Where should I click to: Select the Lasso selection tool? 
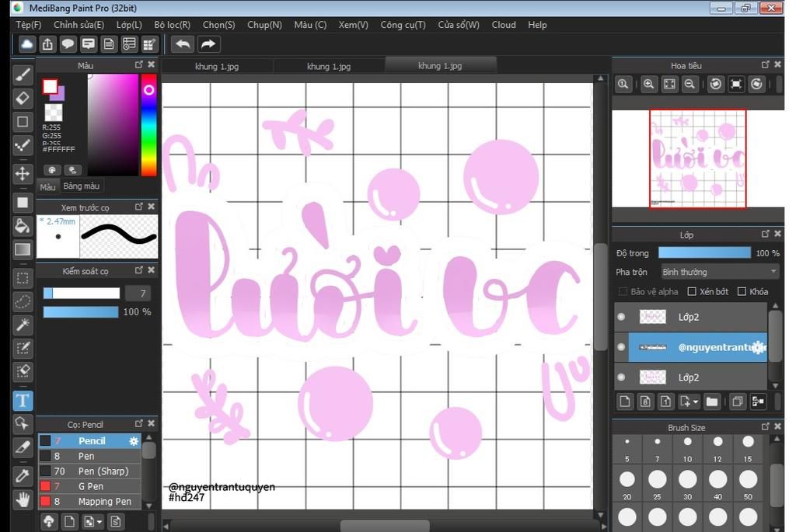[23, 301]
